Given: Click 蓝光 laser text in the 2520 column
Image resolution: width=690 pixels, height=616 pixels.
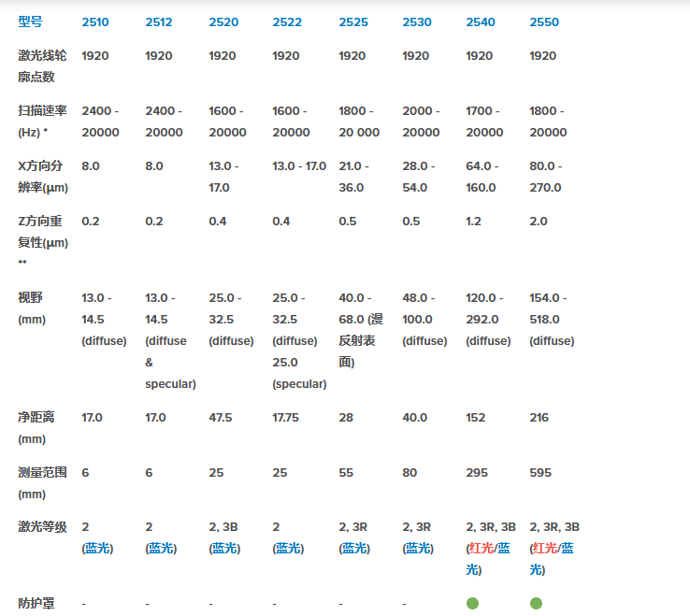Looking at the screenshot, I should click(224, 549).
